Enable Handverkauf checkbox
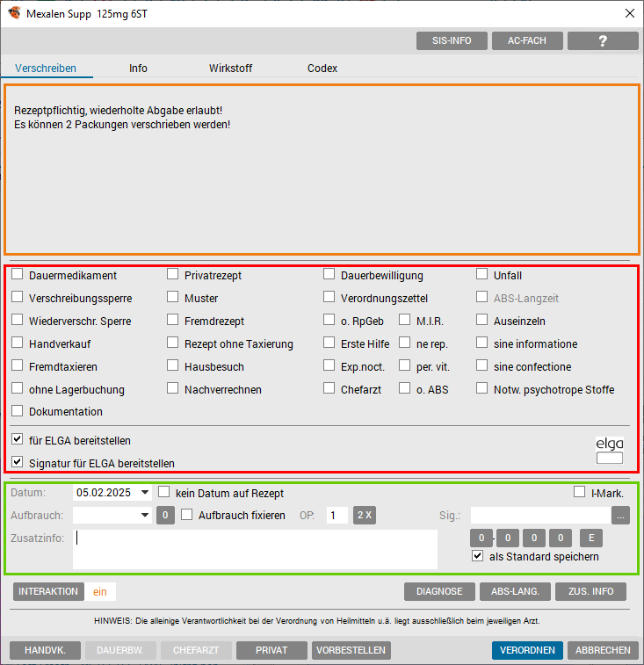 pos(18,343)
